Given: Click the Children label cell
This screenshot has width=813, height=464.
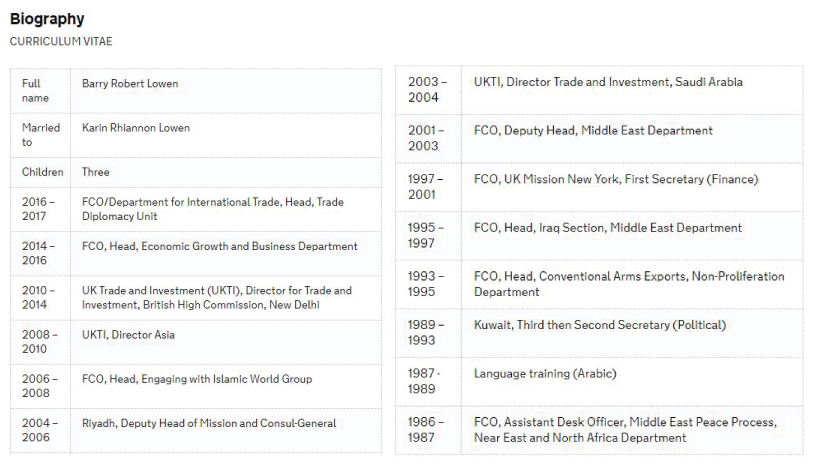Looking at the screenshot, I should 42,172.
